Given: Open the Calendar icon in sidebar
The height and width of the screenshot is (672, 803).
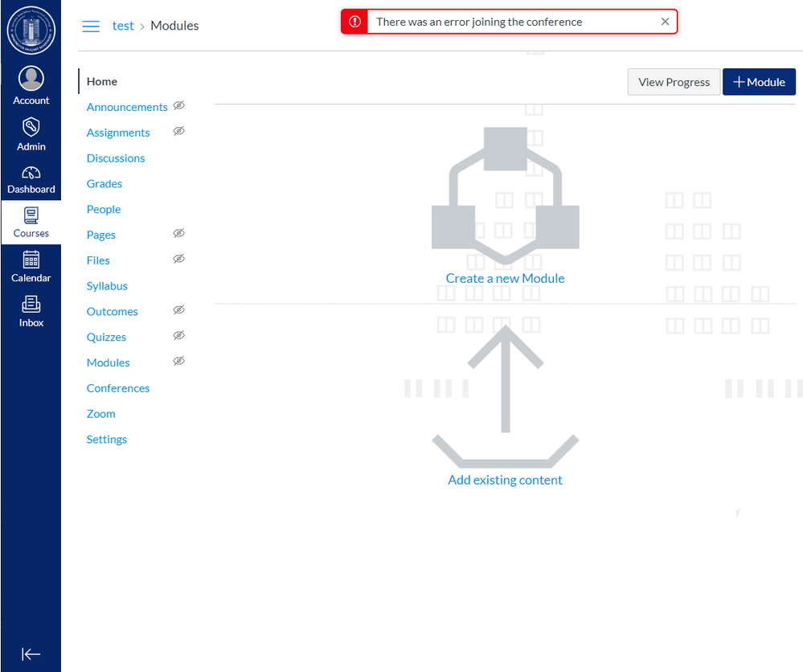Looking at the screenshot, I should (x=31, y=260).
